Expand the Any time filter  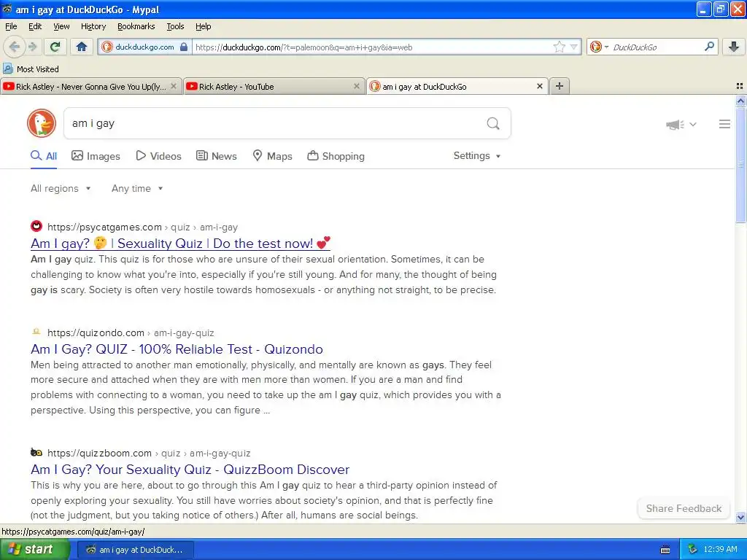137,189
